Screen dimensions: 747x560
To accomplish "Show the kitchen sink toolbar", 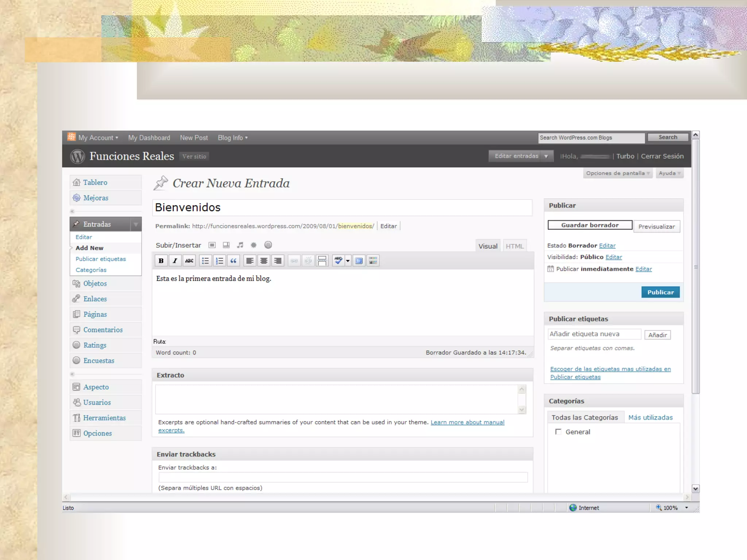I will tap(373, 261).
